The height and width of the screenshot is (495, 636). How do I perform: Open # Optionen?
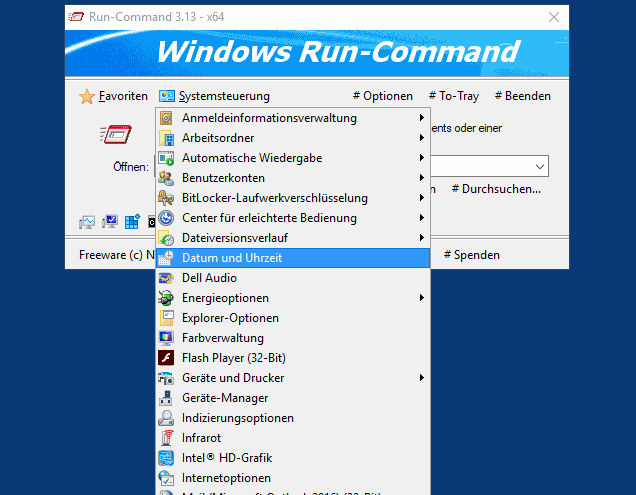[382, 96]
